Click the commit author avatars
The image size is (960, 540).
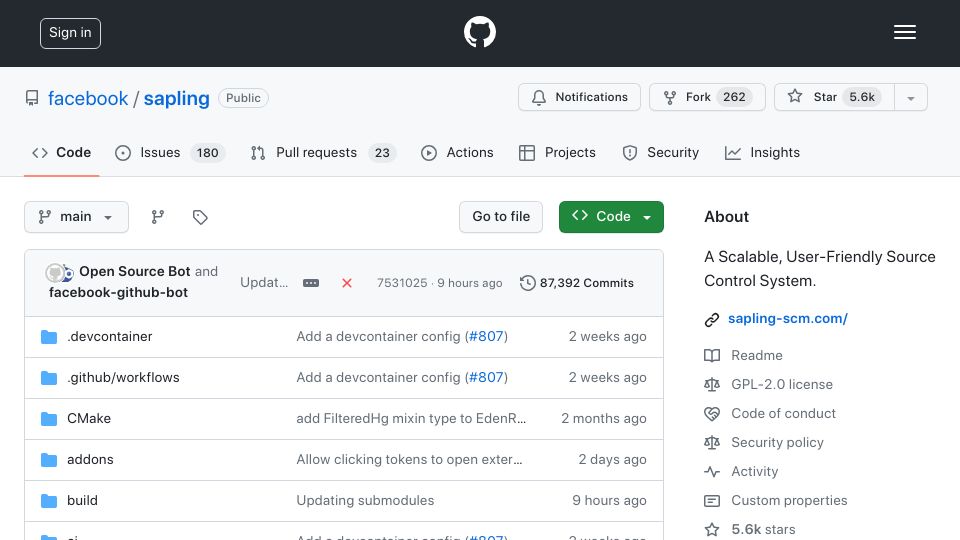click(x=59, y=272)
